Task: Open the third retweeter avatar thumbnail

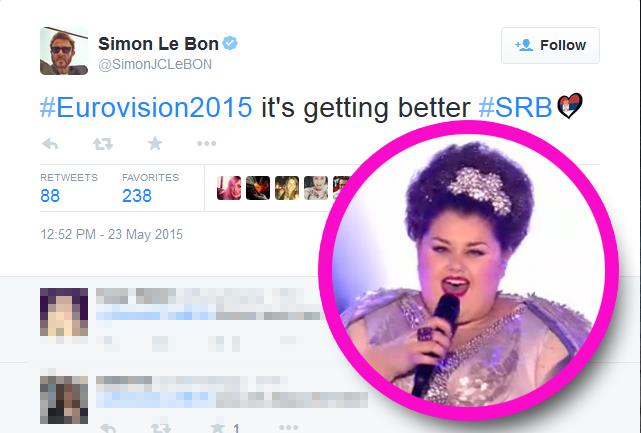Action: click(x=287, y=188)
